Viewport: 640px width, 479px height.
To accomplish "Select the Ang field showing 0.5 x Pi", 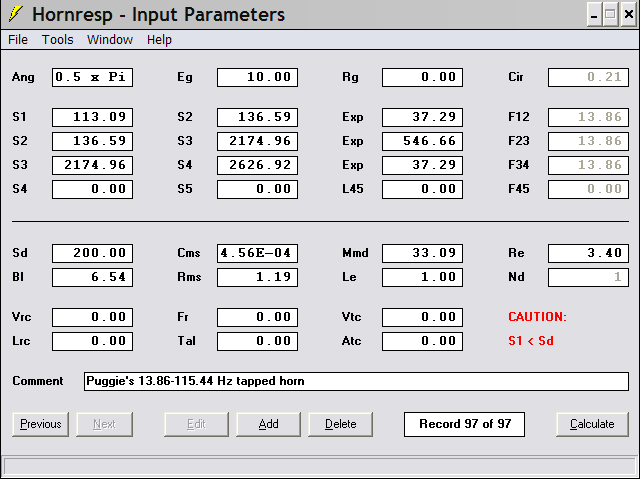I will tap(92, 78).
